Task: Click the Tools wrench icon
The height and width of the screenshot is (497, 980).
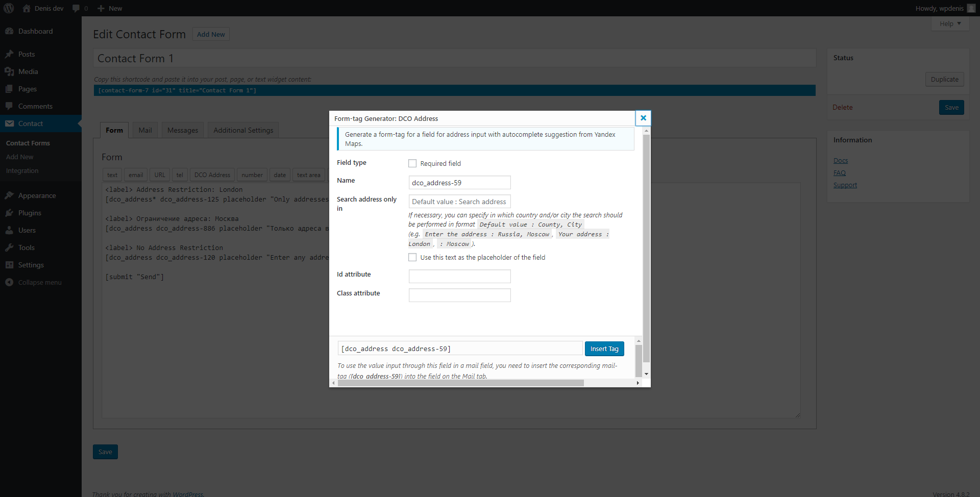Action: click(x=9, y=247)
